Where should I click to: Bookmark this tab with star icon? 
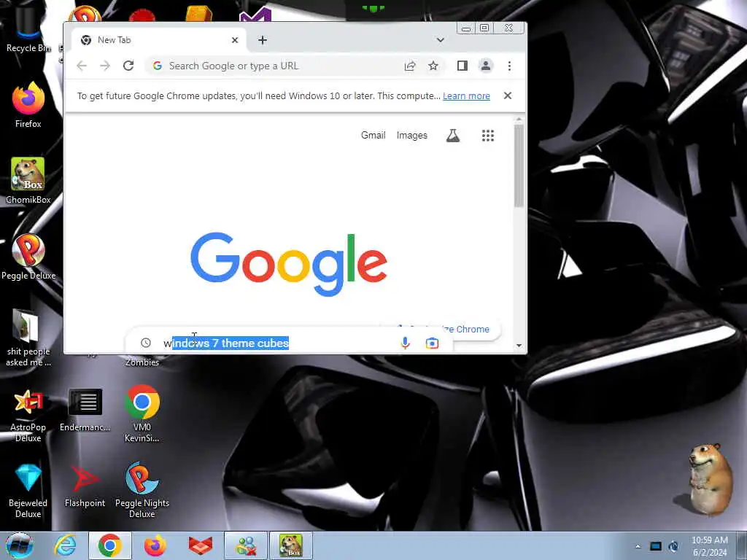(433, 66)
